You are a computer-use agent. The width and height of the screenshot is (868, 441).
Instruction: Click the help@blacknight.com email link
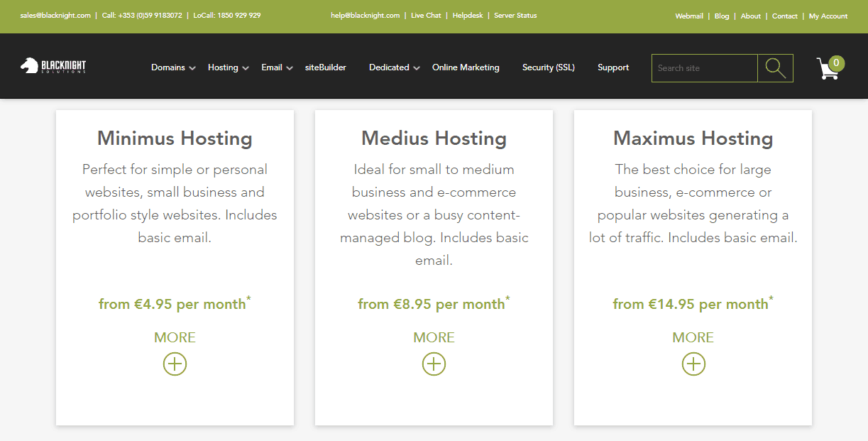click(x=366, y=15)
